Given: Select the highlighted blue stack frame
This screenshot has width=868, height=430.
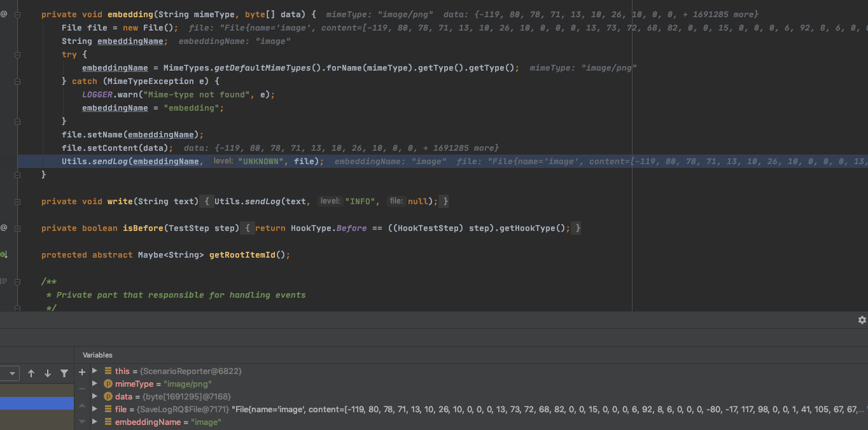Looking at the screenshot, I should coord(37,403).
